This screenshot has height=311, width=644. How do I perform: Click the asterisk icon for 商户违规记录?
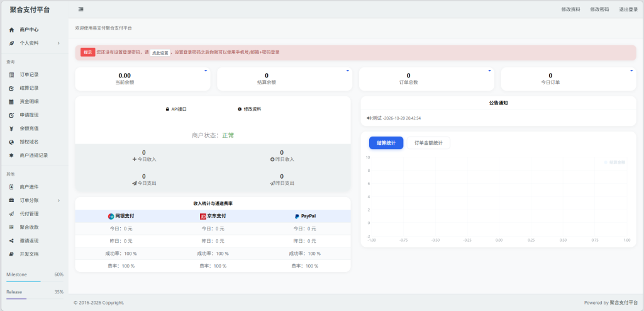(x=11, y=155)
